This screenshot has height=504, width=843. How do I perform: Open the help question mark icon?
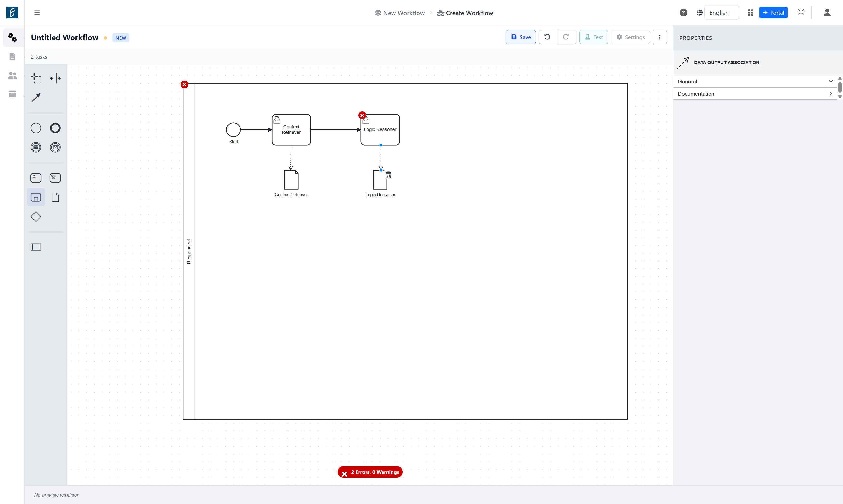point(683,13)
